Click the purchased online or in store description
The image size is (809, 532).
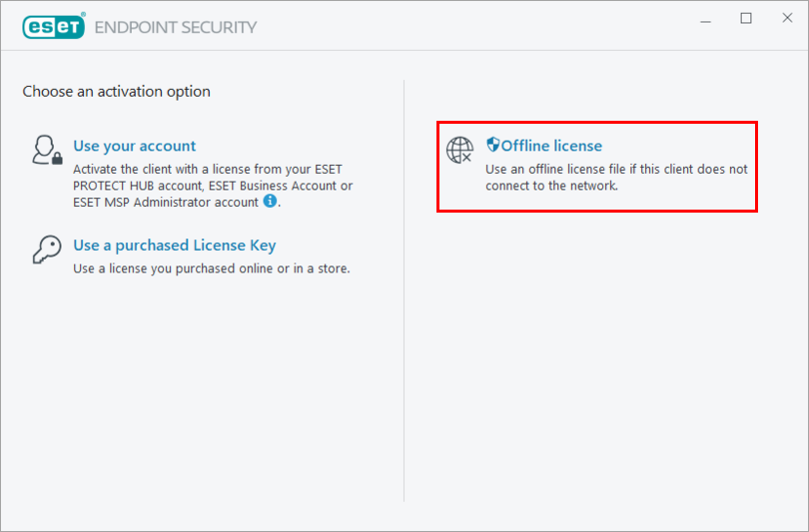point(212,268)
